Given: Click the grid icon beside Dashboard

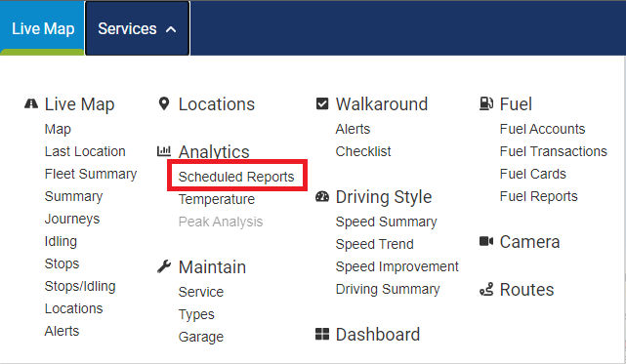Looking at the screenshot, I should (322, 334).
